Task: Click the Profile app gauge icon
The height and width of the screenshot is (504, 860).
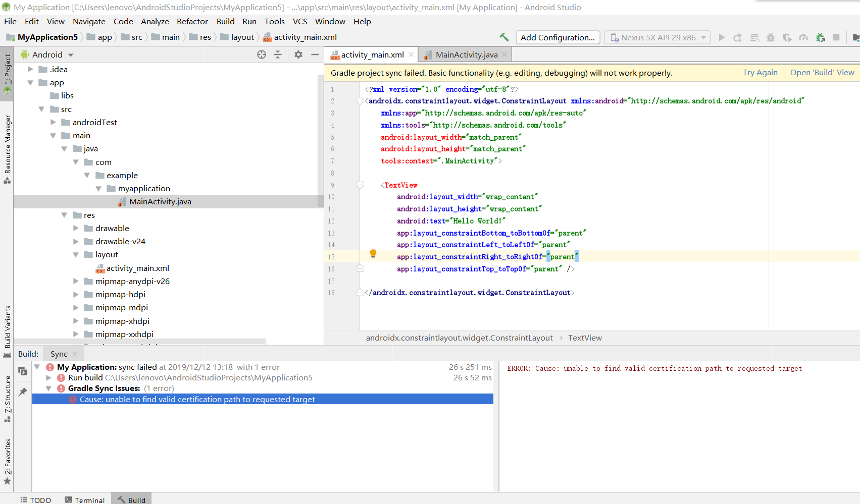Action: click(x=803, y=37)
